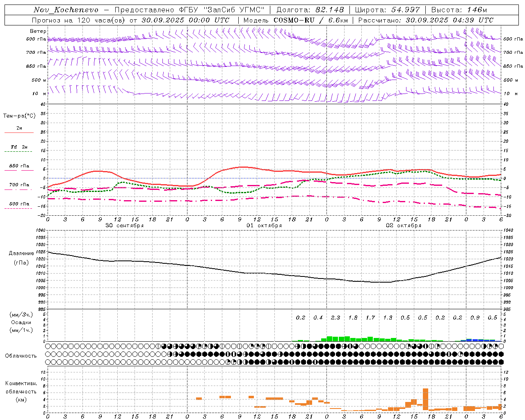Click the Ветер panel label

(38, 31)
